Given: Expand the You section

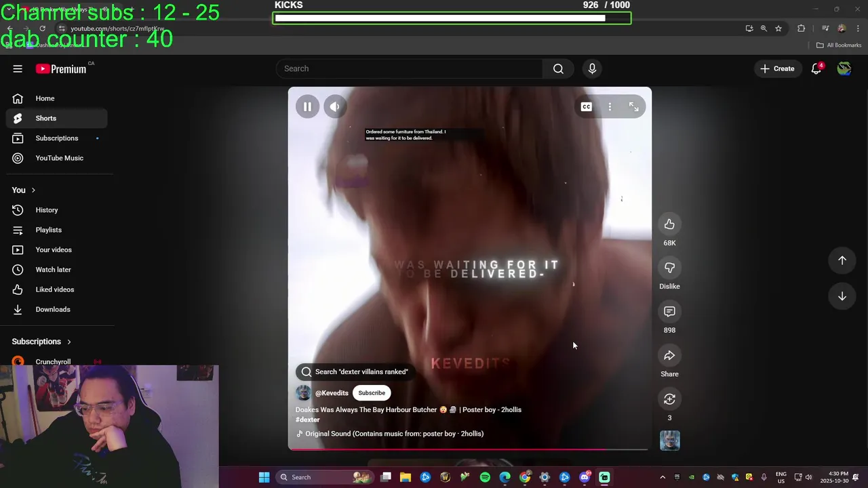Looking at the screenshot, I should [x=24, y=190].
